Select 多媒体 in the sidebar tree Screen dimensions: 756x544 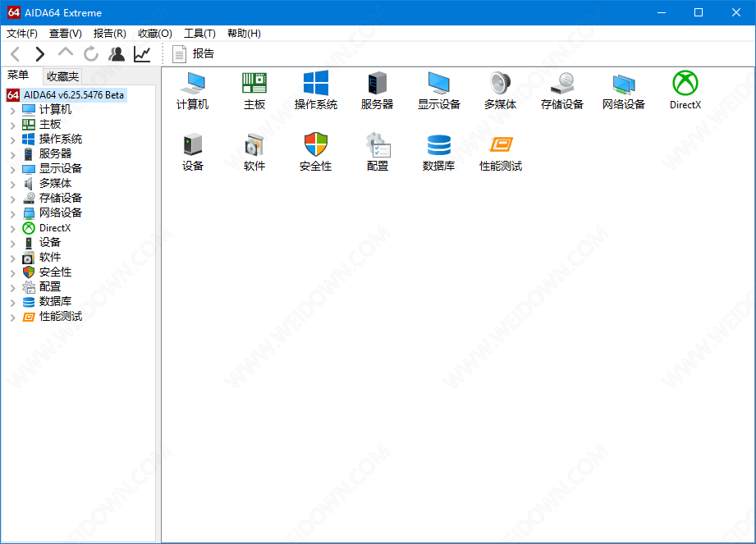55,184
